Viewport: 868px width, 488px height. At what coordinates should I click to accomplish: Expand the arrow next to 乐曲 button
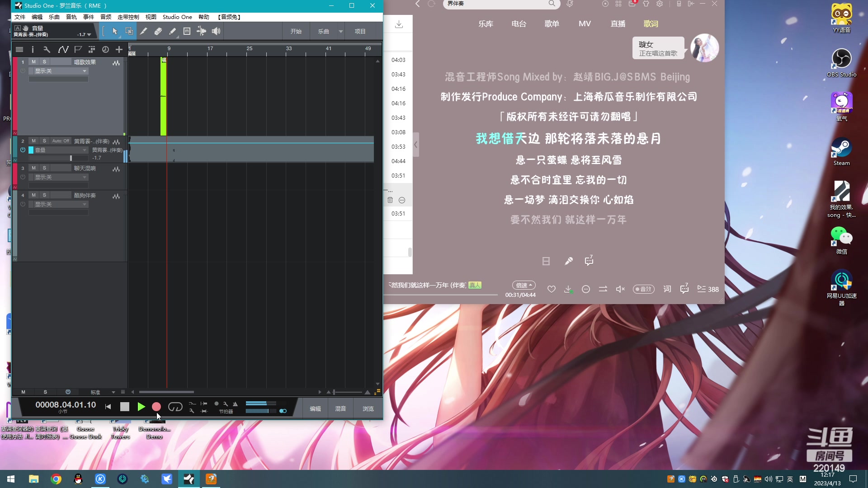341,32
